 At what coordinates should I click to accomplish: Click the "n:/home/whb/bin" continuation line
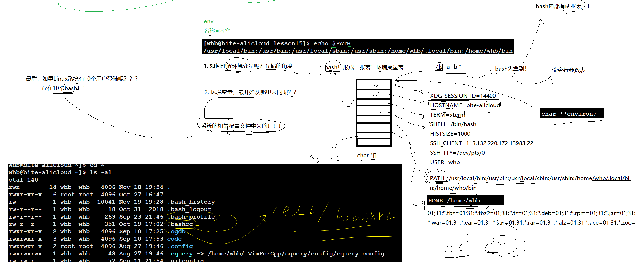453,188
